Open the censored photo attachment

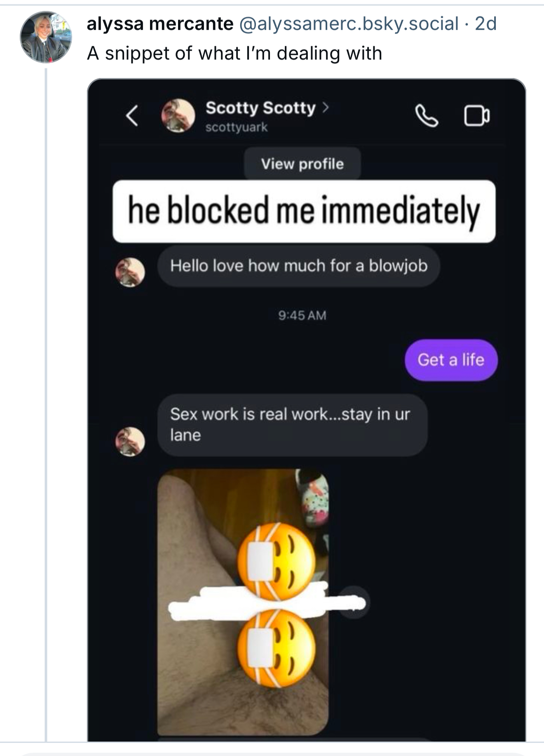pos(243,602)
